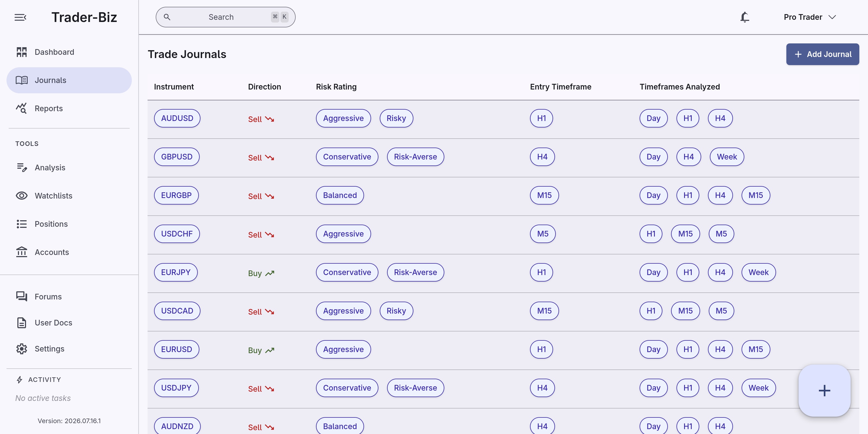Click the Reports chart icon
The image size is (868, 434).
coord(21,108)
